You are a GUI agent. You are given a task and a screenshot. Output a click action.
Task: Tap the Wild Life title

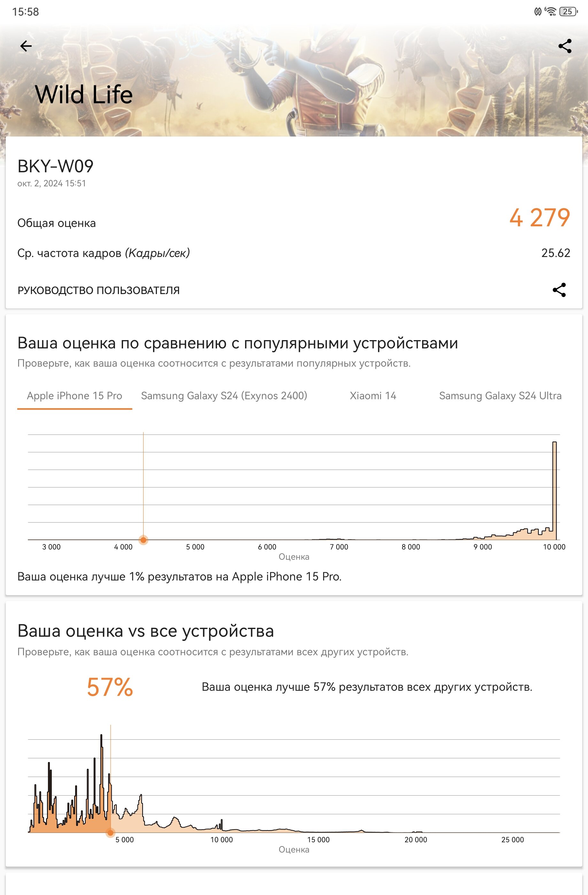pos(84,94)
